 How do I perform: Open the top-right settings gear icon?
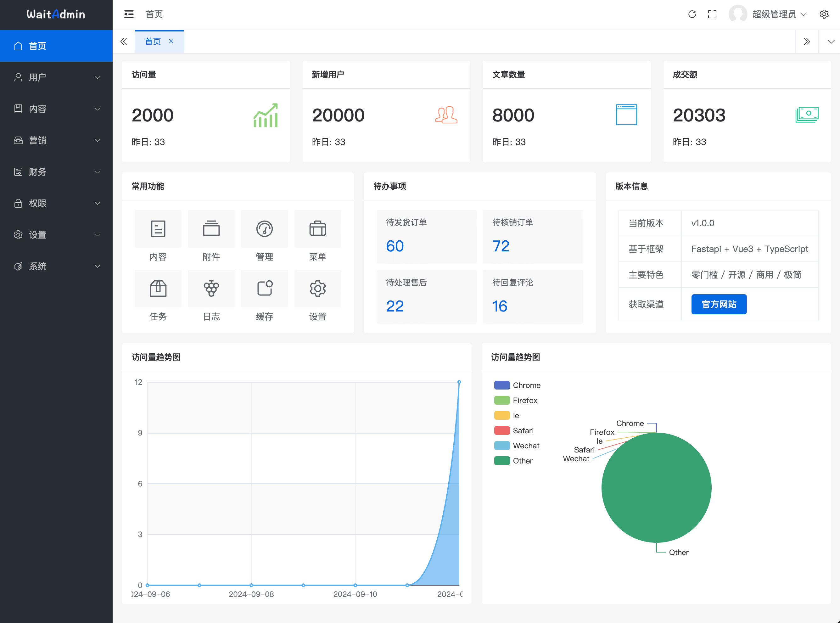point(824,14)
